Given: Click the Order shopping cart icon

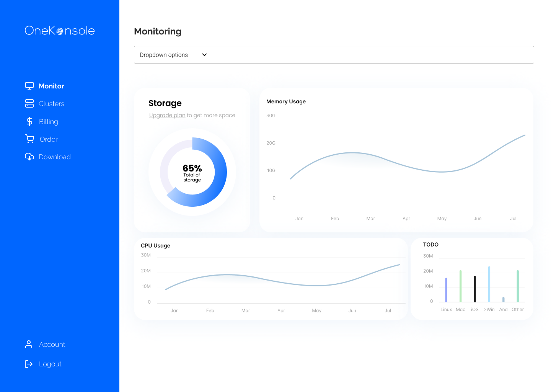Looking at the screenshot, I should pyautogui.click(x=29, y=139).
